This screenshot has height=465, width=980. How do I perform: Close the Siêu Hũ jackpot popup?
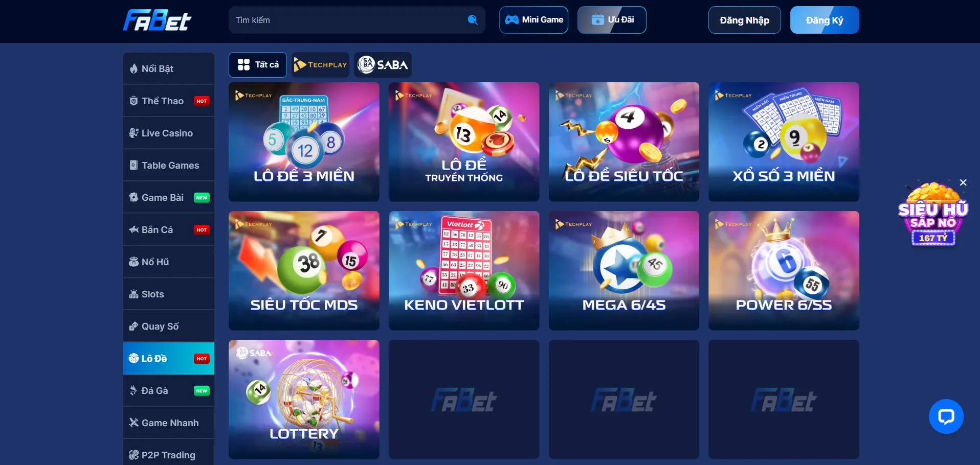pyautogui.click(x=963, y=182)
